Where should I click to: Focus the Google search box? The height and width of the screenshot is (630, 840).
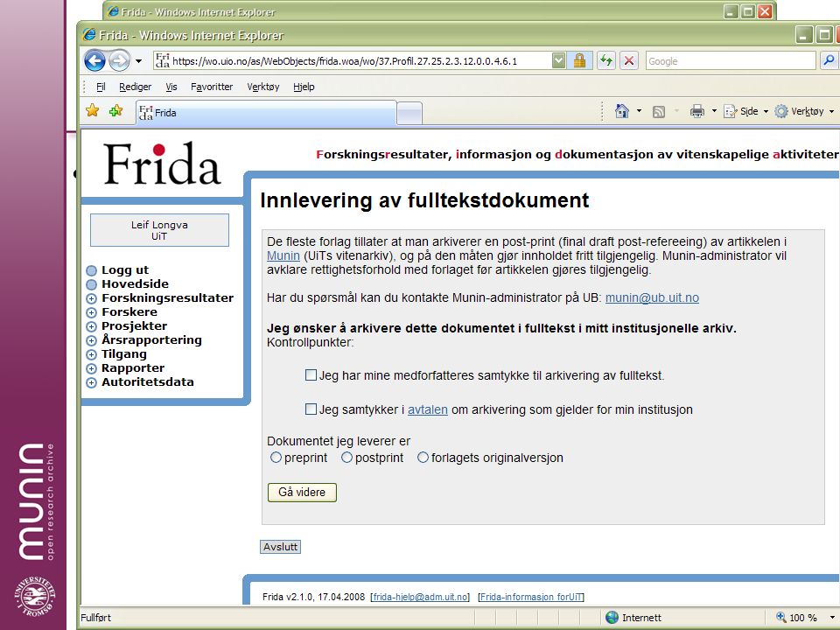click(x=730, y=61)
